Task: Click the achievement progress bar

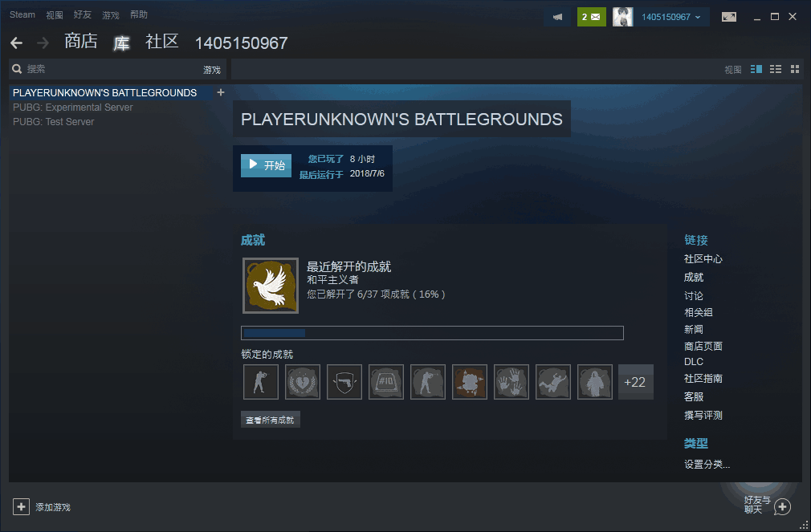Action: [x=432, y=332]
